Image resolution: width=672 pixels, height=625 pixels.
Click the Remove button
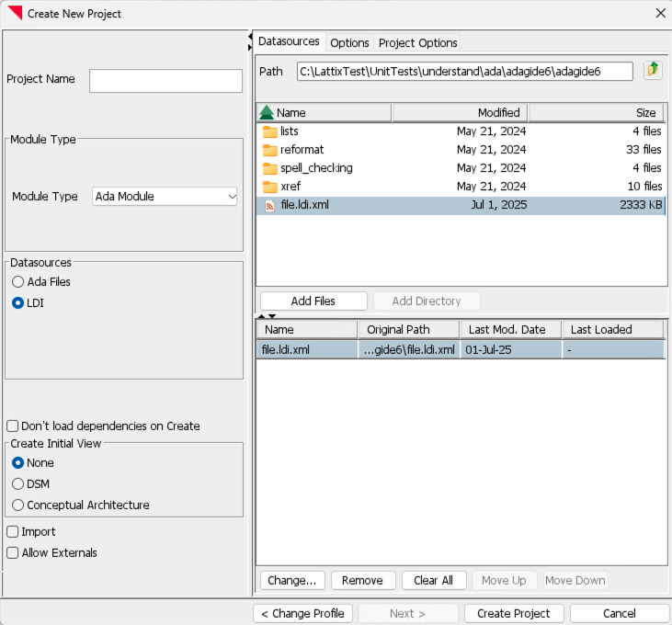tap(362, 581)
